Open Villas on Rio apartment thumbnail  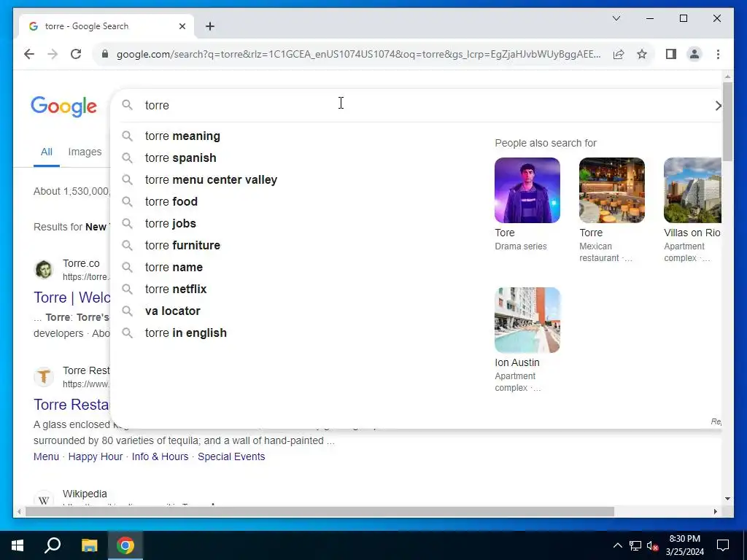click(692, 190)
